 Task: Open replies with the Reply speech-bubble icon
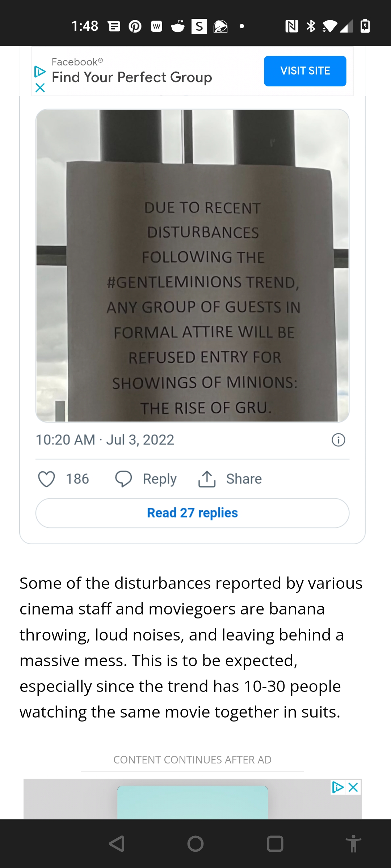tap(123, 478)
